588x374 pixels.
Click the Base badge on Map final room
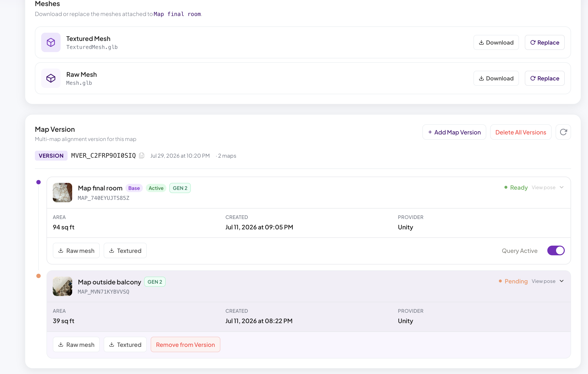tap(134, 188)
